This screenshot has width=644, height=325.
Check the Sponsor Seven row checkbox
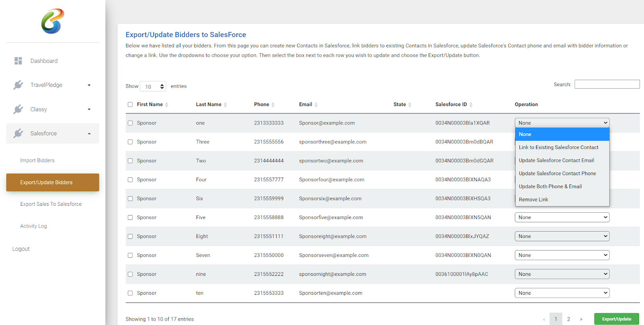[x=130, y=255]
